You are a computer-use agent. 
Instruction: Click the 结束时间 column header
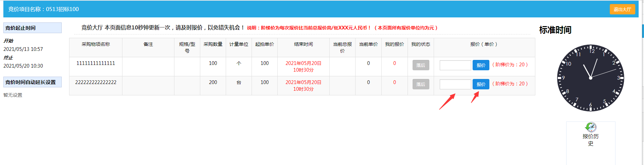(303, 44)
